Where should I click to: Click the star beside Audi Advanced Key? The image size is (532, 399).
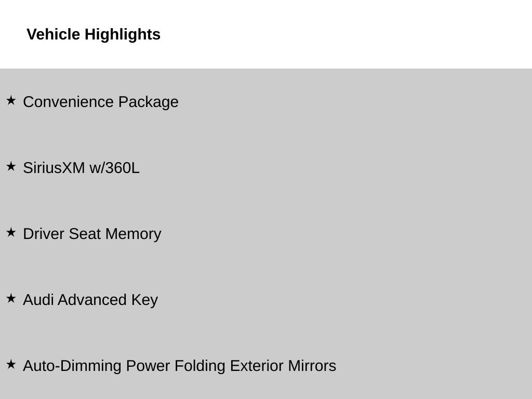(11, 298)
